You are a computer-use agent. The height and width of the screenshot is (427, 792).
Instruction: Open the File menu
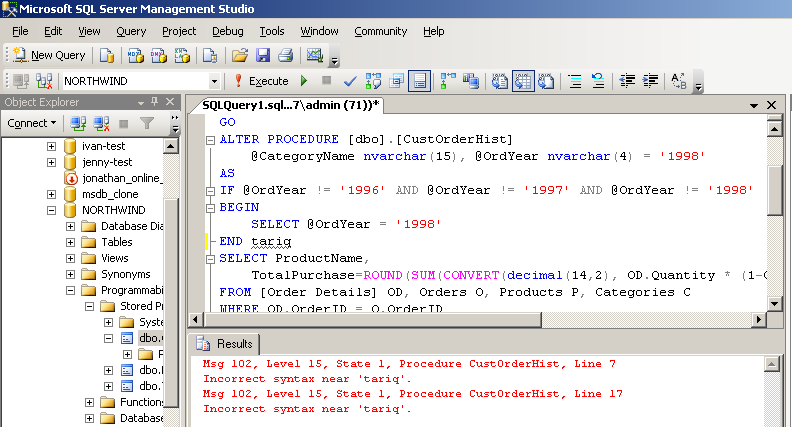click(20, 31)
